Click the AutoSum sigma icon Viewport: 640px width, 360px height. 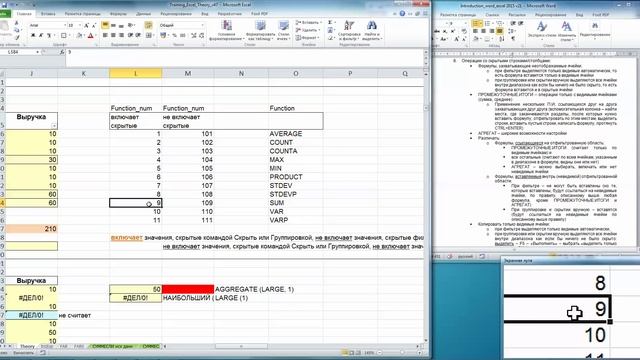coord(330,22)
